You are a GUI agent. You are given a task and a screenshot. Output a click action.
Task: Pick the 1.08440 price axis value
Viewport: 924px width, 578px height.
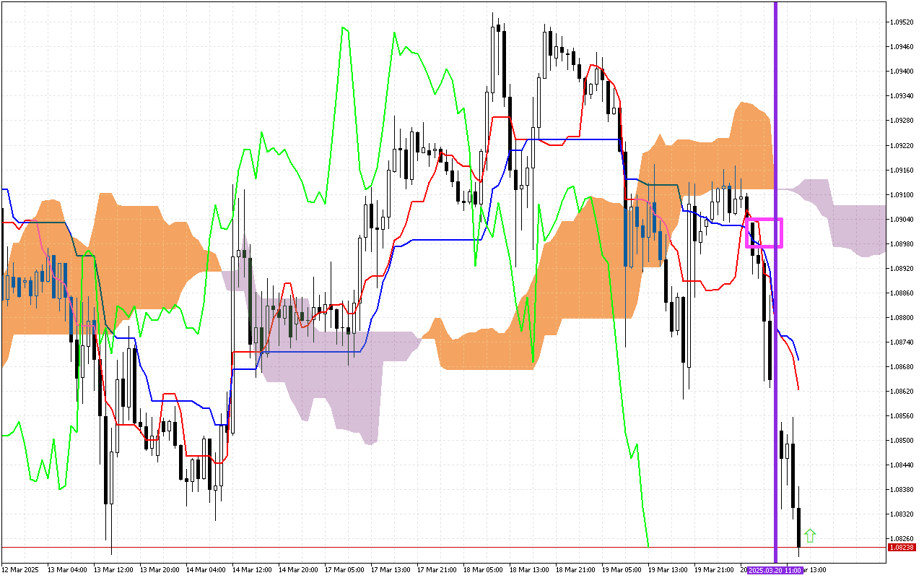point(903,465)
